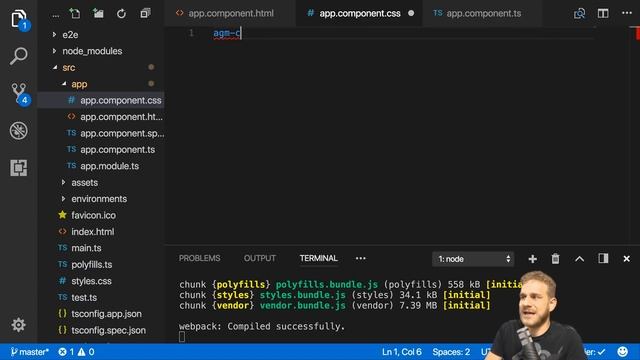
Task: Open app.component.css in the file tree
Action: coord(100,100)
